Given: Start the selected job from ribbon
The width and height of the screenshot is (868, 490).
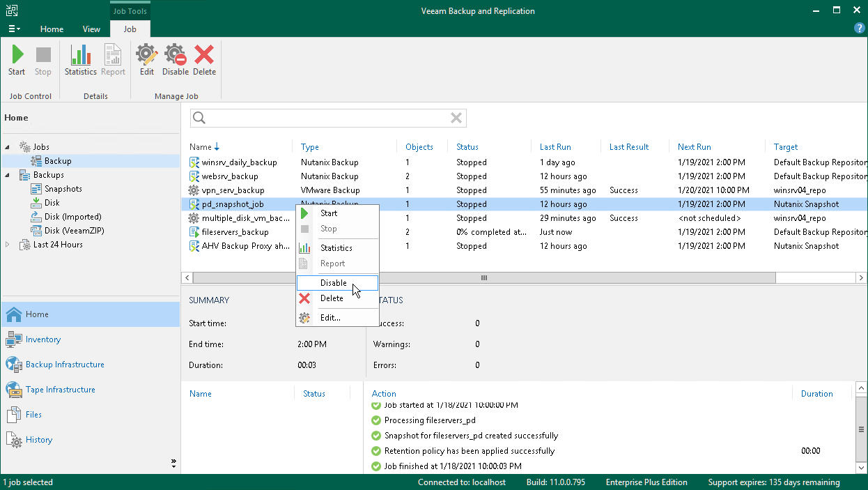Looking at the screenshot, I should tap(17, 60).
